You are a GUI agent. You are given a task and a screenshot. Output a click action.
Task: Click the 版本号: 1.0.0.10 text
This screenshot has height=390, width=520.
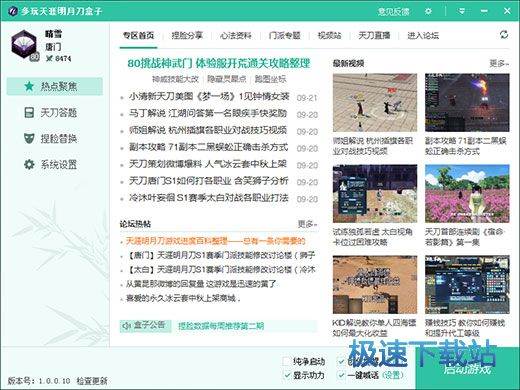(39, 381)
